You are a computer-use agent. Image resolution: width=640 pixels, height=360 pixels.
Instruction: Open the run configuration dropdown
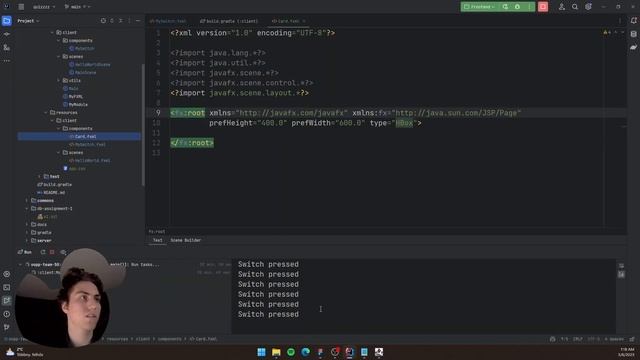coord(479,7)
